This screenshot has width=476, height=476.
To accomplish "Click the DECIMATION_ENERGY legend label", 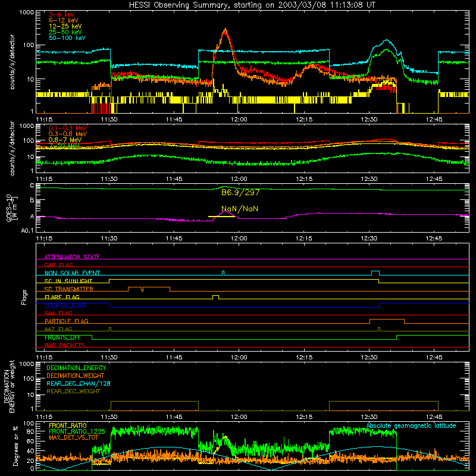I will pyautogui.click(x=76, y=368).
